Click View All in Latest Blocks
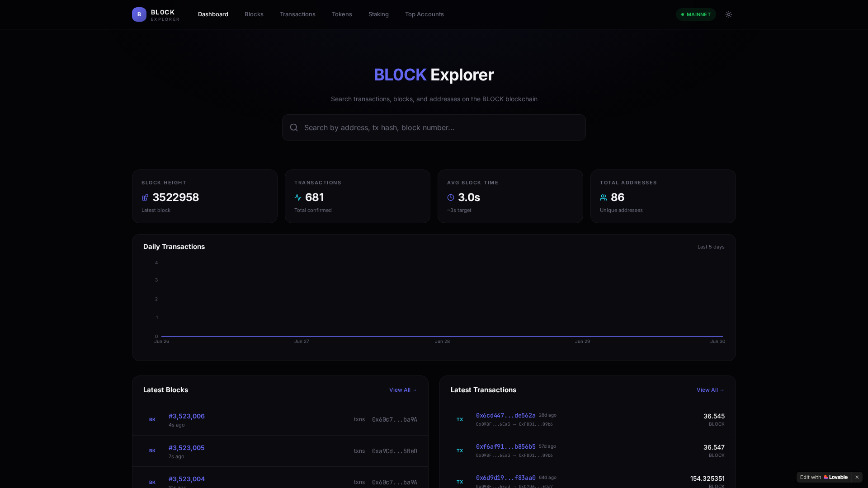The height and width of the screenshot is (488, 868). 403,390
